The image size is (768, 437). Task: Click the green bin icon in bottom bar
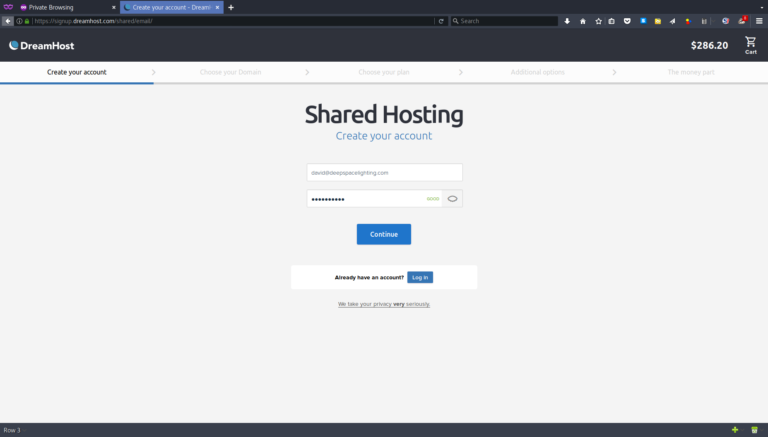click(754, 430)
